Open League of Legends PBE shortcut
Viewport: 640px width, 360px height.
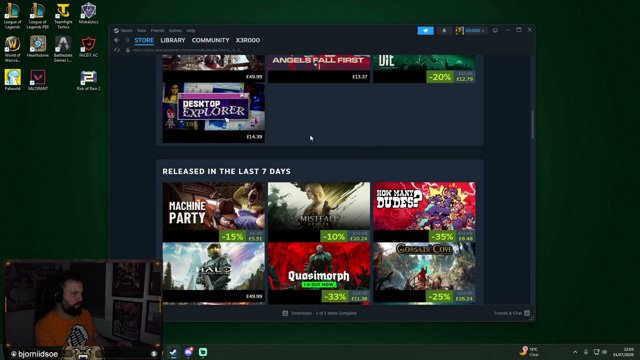click(38, 16)
